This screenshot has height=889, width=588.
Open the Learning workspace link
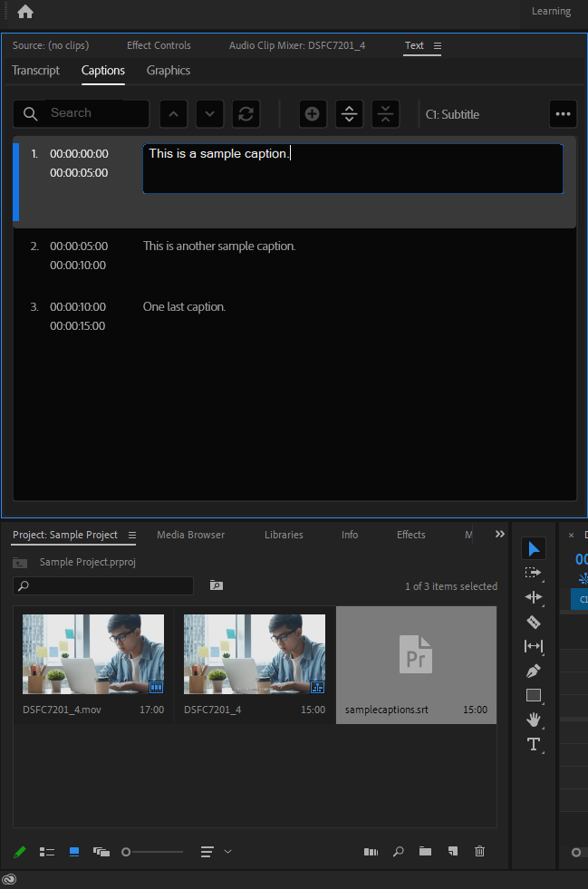pyautogui.click(x=551, y=12)
